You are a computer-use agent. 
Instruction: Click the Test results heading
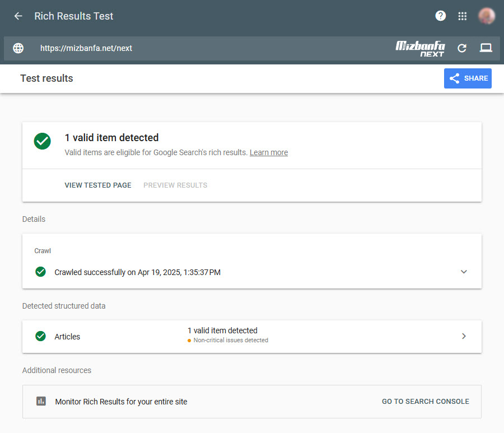coord(46,78)
